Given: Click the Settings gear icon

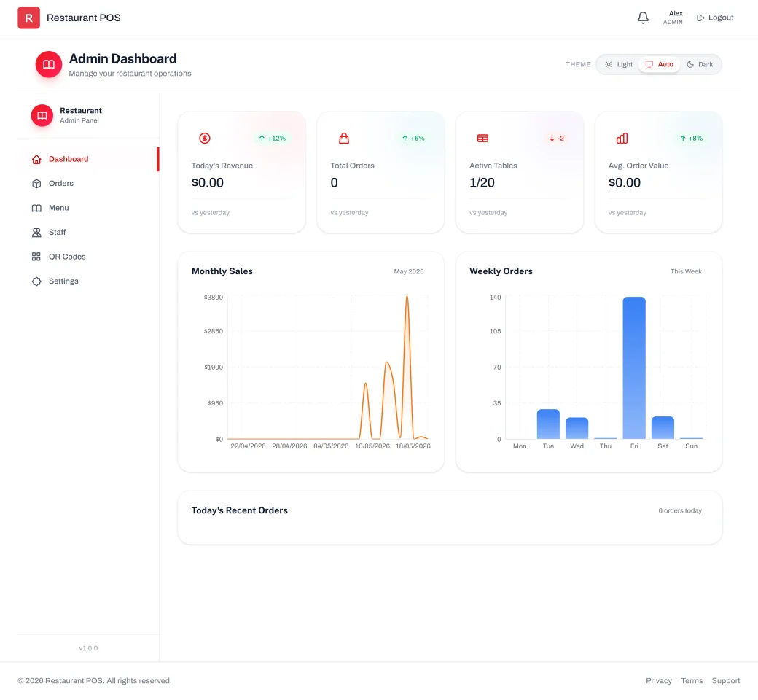Looking at the screenshot, I should 36,281.
